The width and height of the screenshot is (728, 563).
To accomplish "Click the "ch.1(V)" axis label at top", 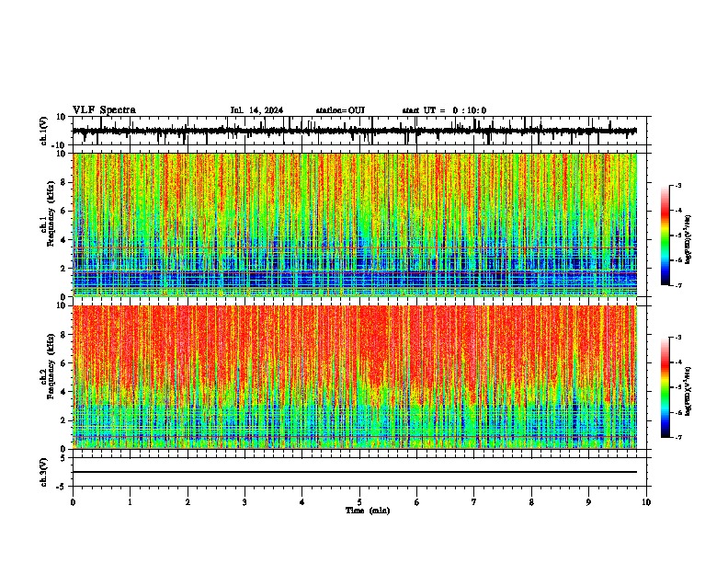I will (x=43, y=131).
